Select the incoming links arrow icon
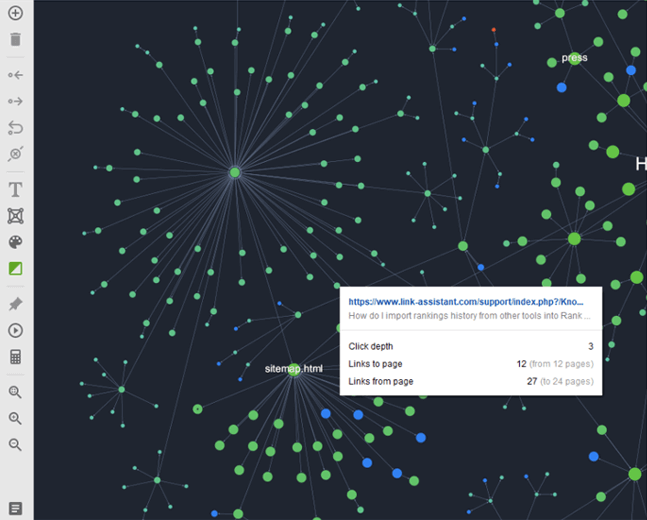Image resolution: width=647 pixels, height=520 pixels. pyautogui.click(x=15, y=75)
